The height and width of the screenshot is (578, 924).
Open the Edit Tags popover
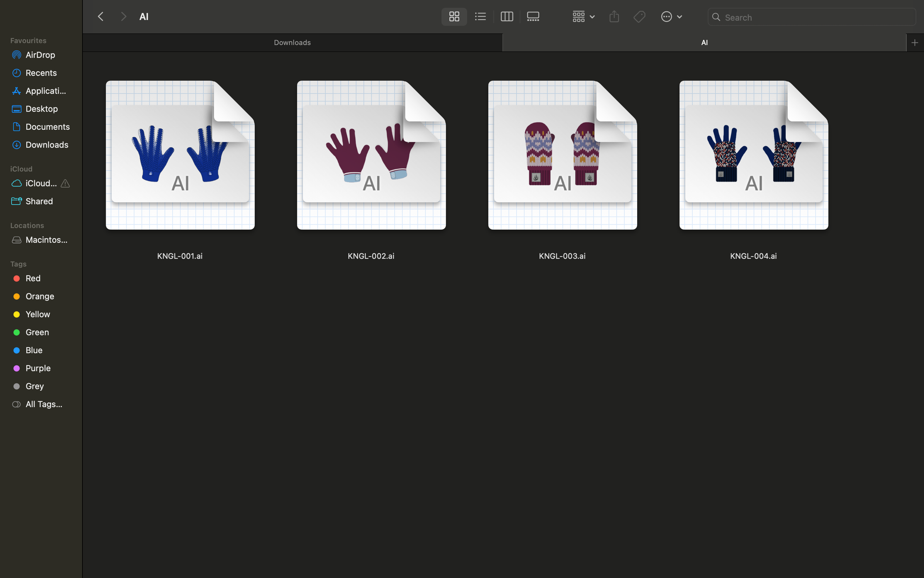639,16
